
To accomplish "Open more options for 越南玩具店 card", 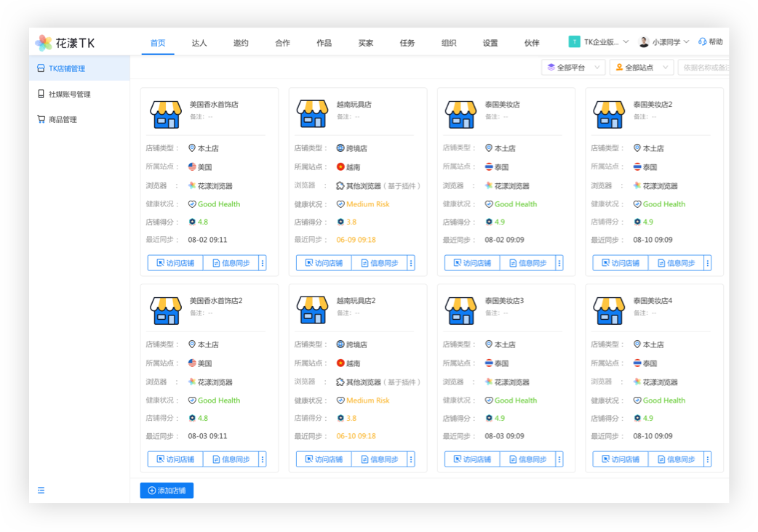I will tap(411, 263).
